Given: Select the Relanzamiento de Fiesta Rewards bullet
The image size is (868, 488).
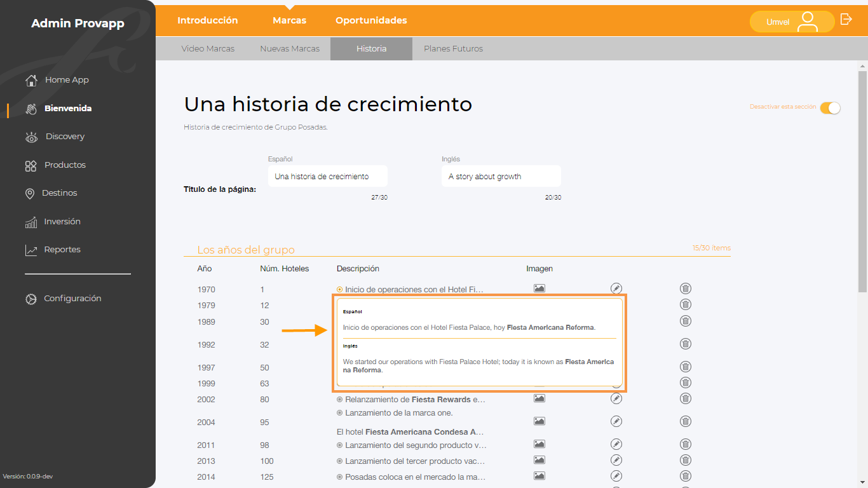Looking at the screenshot, I should click(340, 400).
